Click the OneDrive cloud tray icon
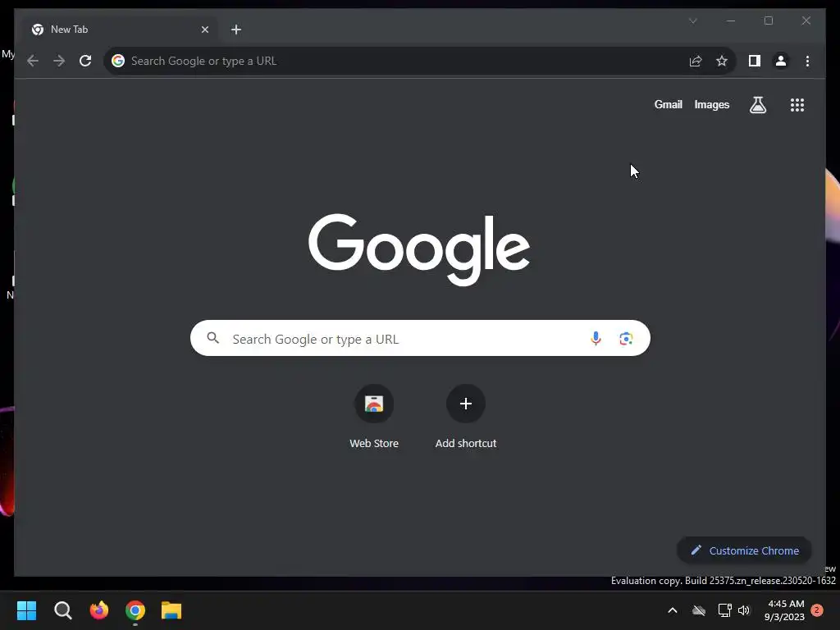840x630 pixels. (699, 610)
